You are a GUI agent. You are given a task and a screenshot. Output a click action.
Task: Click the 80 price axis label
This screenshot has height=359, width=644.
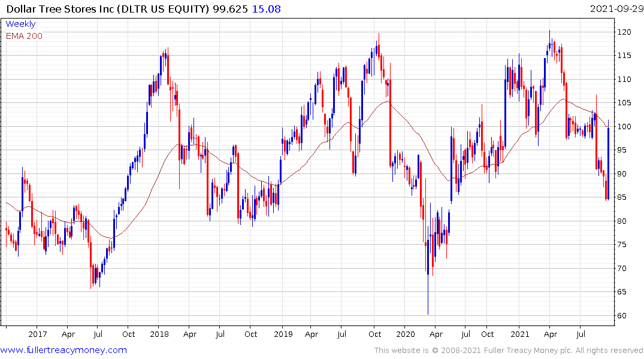coord(622,221)
